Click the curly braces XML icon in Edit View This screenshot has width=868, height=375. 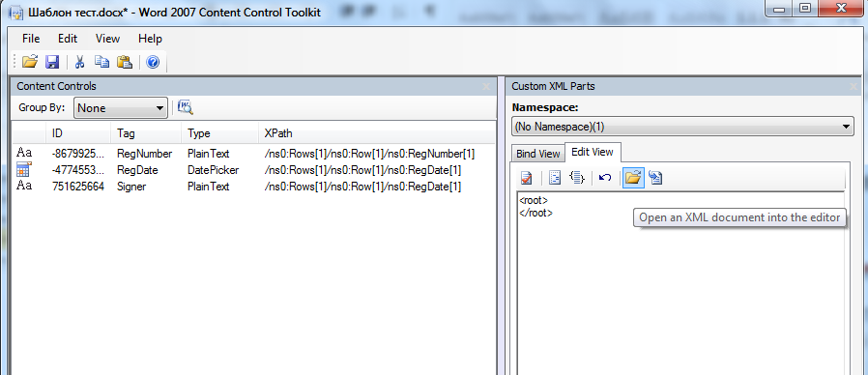click(577, 178)
